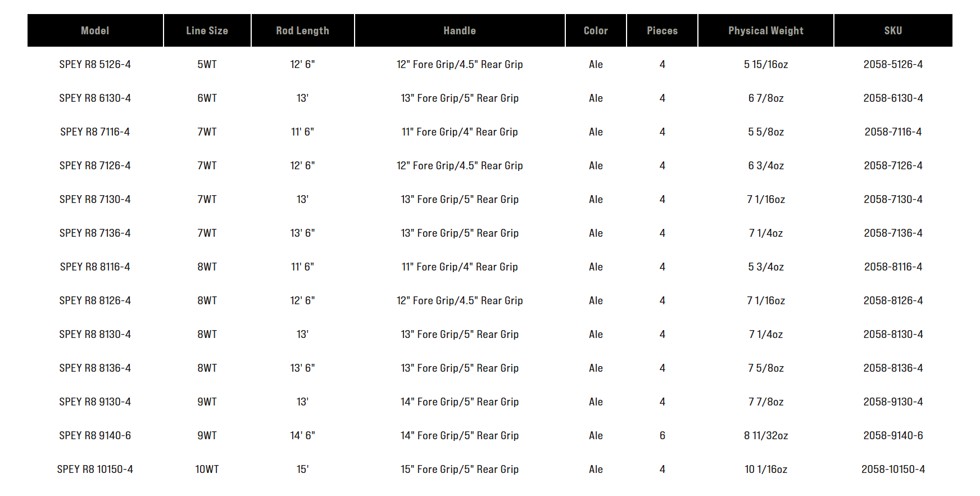Select the SPEY R8 10150-4 model cell
The image size is (980, 496).
95,470
